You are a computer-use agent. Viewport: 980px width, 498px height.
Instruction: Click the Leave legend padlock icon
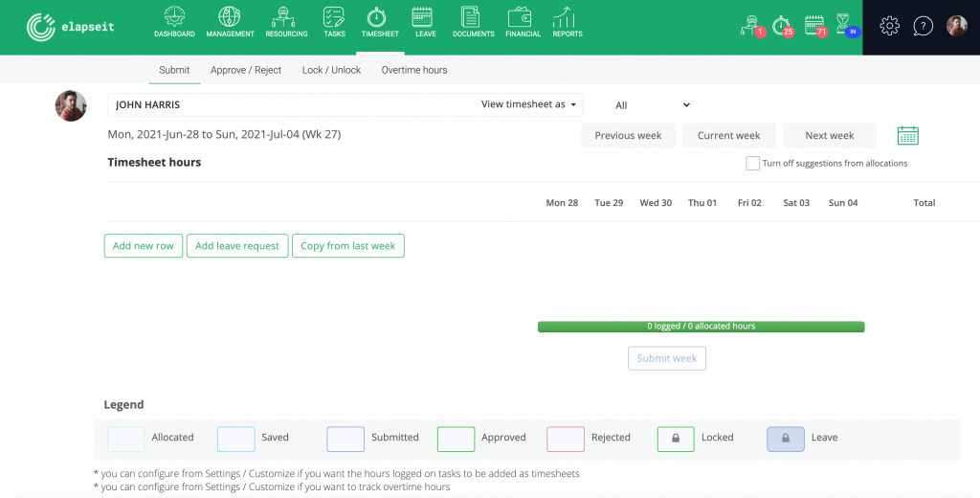(786, 440)
